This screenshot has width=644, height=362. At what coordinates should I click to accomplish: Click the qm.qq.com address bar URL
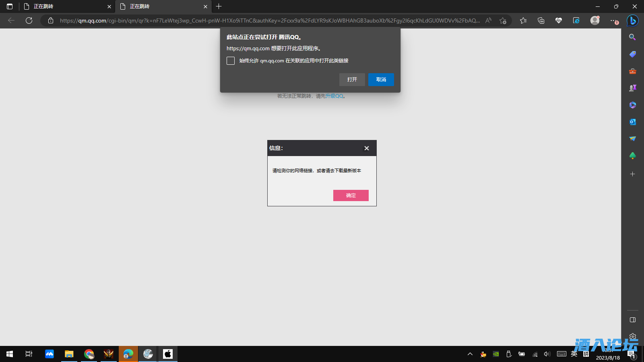tap(270, 21)
